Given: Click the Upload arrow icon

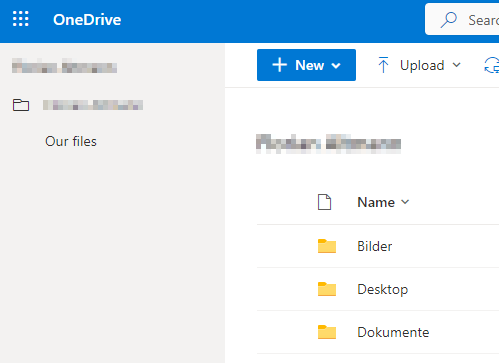Looking at the screenshot, I should 383,65.
